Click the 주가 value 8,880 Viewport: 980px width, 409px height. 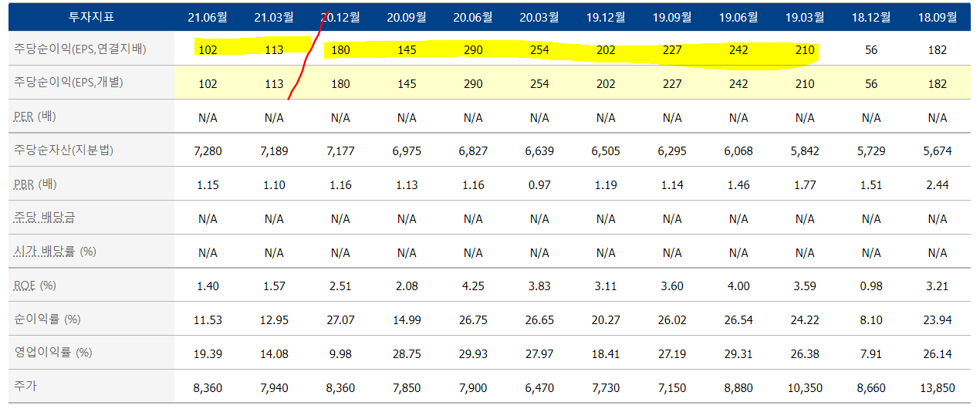point(738,387)
